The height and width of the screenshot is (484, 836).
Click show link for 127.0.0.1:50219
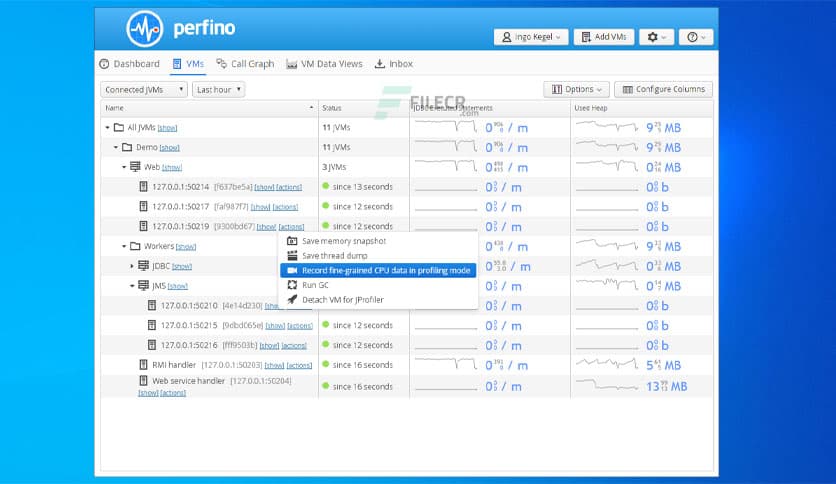click(266, 227)
